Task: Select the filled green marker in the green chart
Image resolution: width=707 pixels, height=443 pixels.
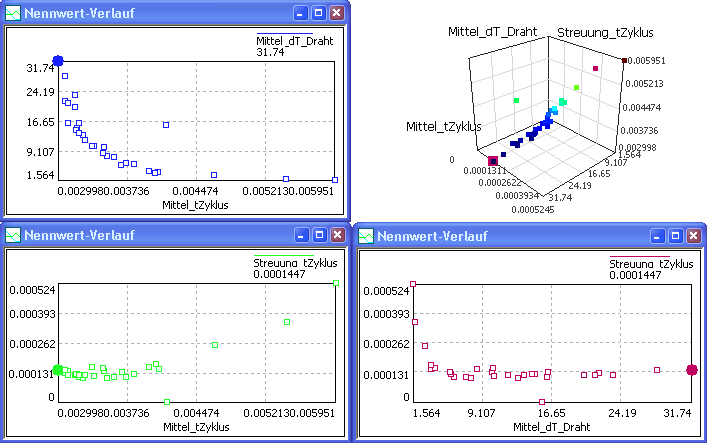Action: pyautogui.click(x=58, y=370)
